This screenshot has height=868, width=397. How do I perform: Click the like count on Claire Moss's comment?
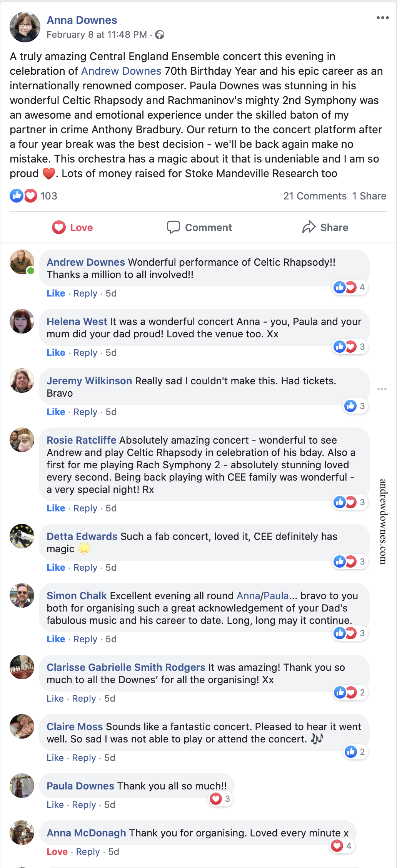[355, 752]
